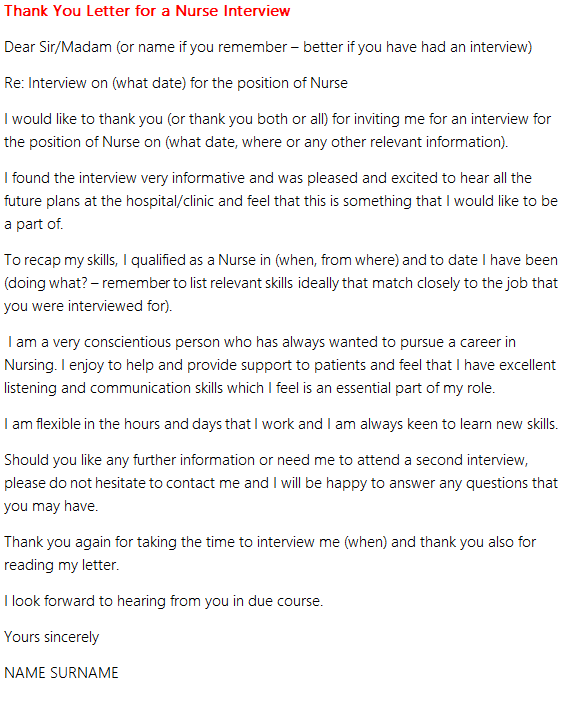The height and width of the screenshot is (702, 566).
Task: Click the paragraph starting 'I found the interview very informative'
Action: coord(281,201)
